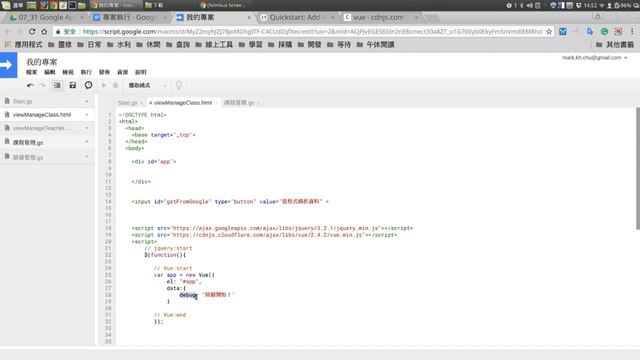Click the blue arrow Apps Script logo

coord(8,65)
